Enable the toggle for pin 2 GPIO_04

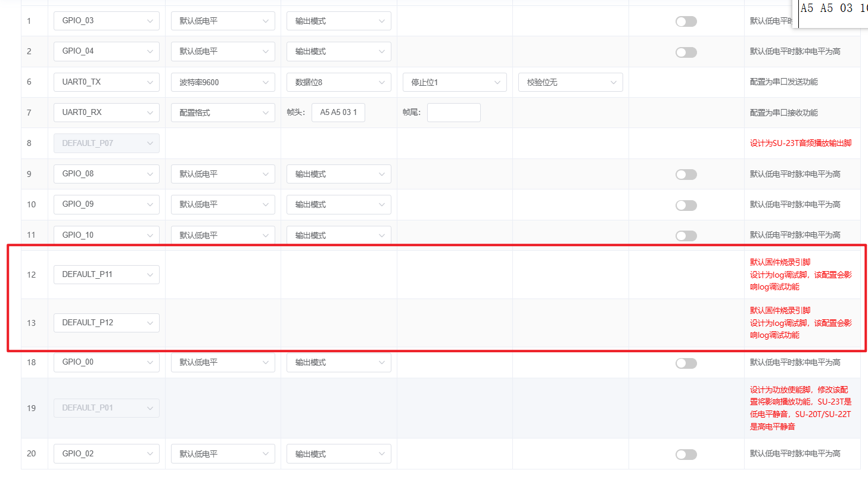click(x=686, y=52)
